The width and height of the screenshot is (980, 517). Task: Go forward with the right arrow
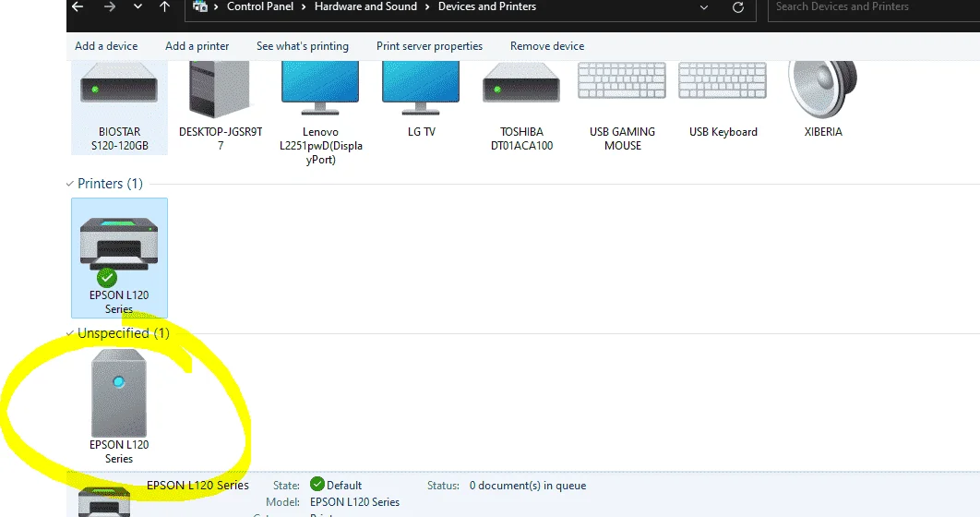point(110,6)
